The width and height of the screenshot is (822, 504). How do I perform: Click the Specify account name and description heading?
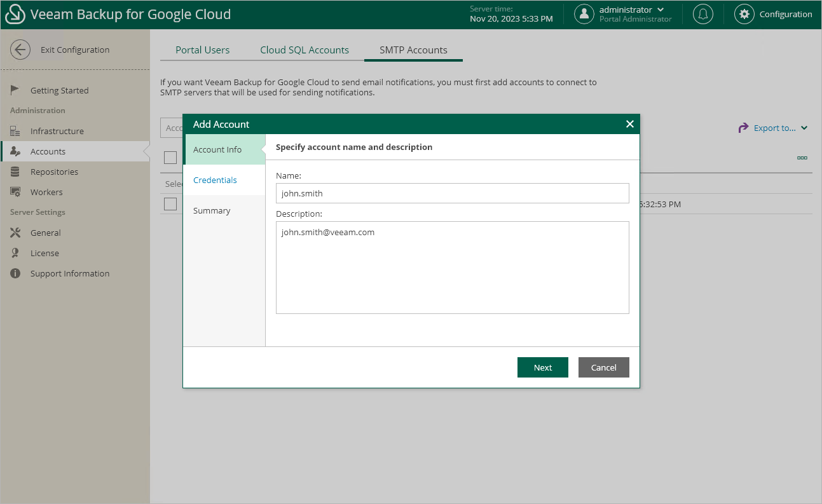(354, 147)
